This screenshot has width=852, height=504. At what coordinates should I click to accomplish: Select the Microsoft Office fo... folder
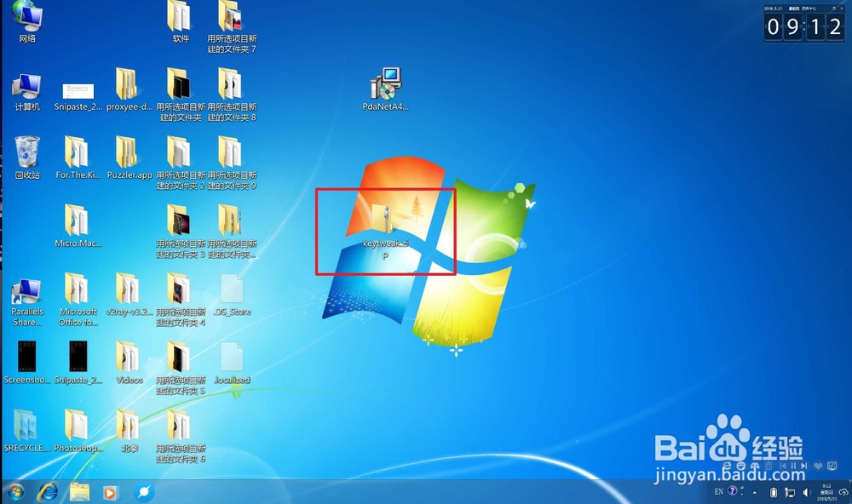tap(78, 300)
